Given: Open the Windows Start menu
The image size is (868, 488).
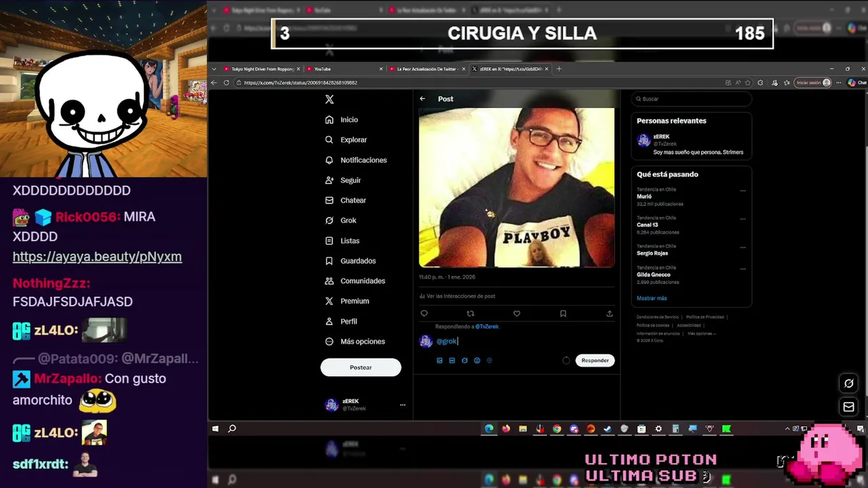Looking at the screenshot, I should pyautogui.click(x=216, y=428).
